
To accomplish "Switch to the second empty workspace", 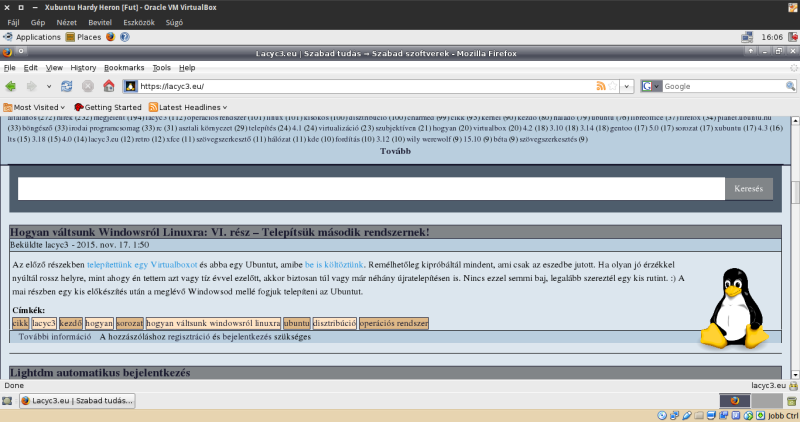I will point(767,401).
